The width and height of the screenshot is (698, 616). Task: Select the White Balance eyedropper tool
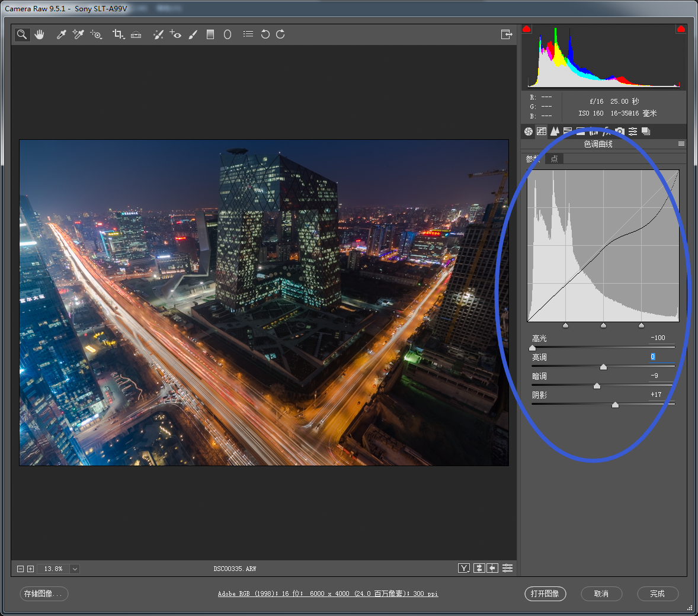(60, 34)
